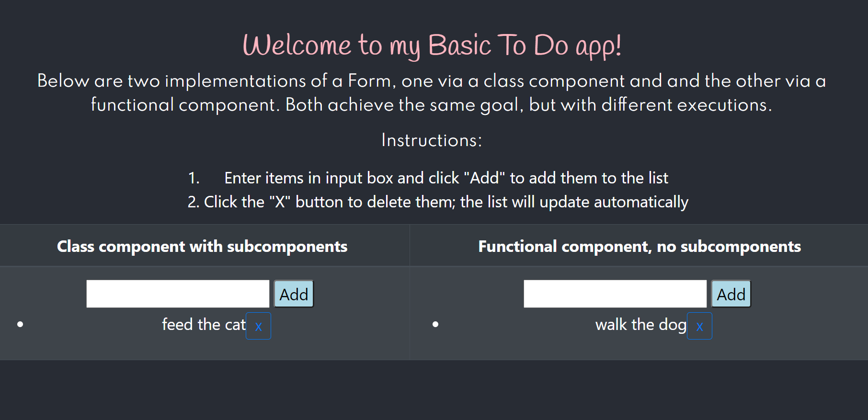Click the "Instructions:" heading

[432, 140]
